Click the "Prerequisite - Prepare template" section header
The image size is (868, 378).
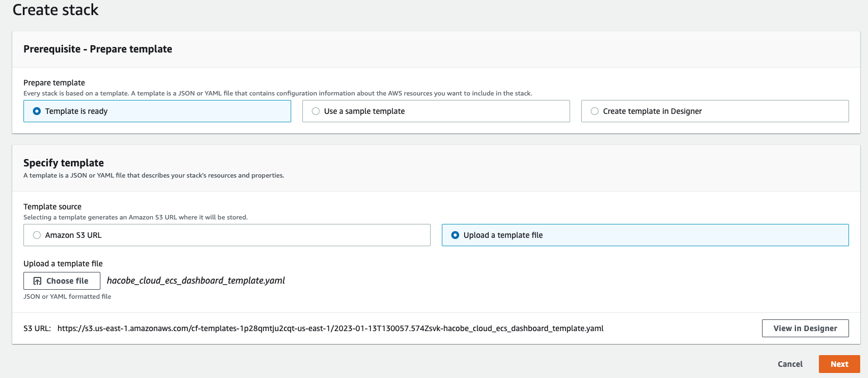(x=98, y=49)
